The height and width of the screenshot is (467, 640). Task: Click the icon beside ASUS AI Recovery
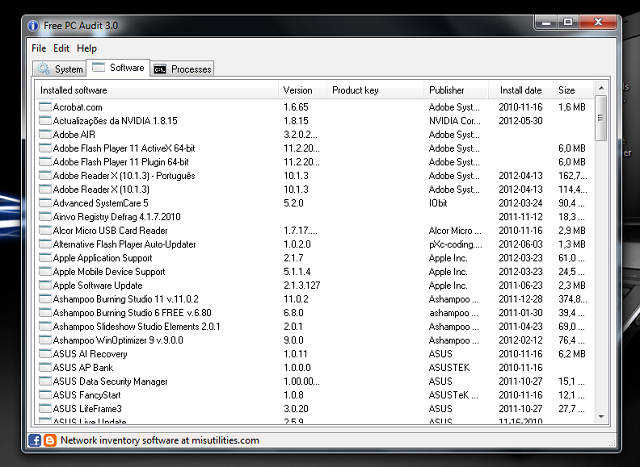[45, 354]
